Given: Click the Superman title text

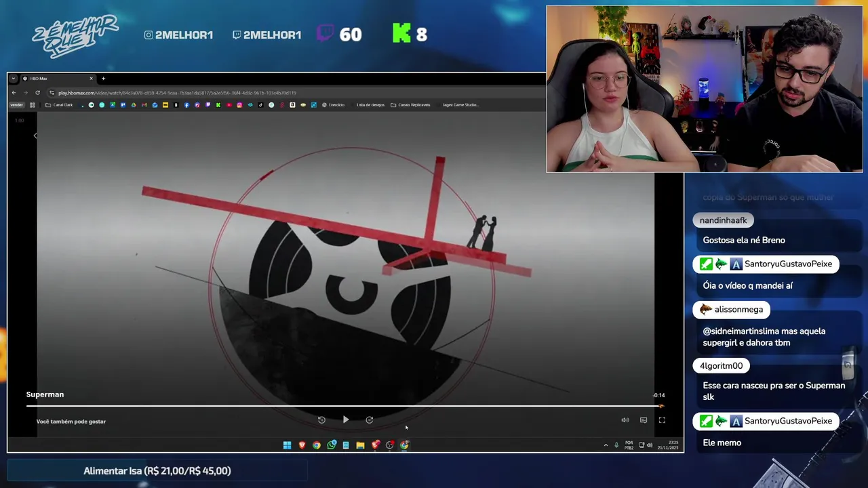Looking at the screenshot, I should point(45,394).
